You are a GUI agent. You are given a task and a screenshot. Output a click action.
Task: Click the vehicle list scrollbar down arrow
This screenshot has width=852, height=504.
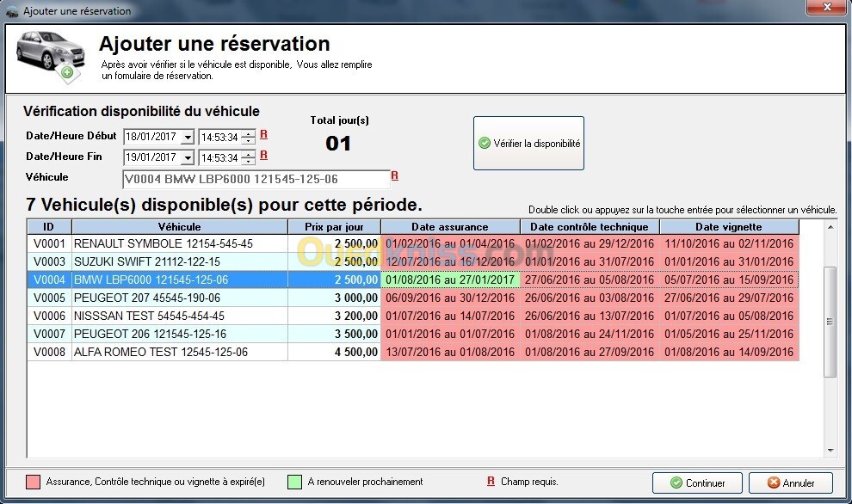click(x=830, y=450)
